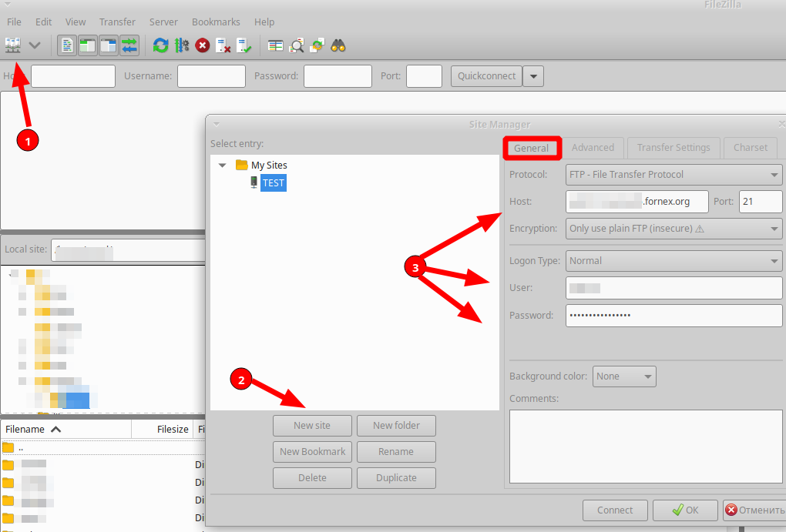Focus the quickconnect Port field
Screen dimensions: 786x532
424,76
